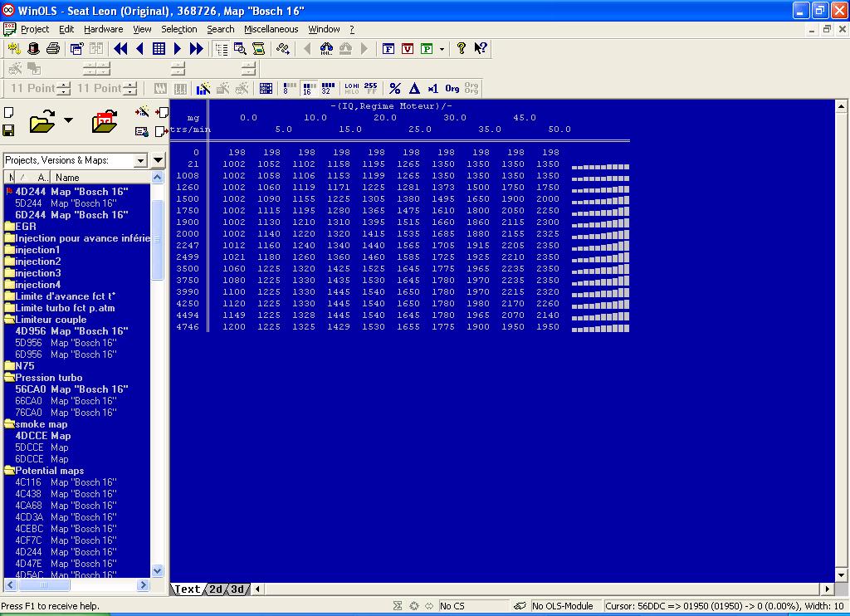Activate the What's This pointer help icon
The height and width of the screenshot is (616, 850).
point(481,49)
